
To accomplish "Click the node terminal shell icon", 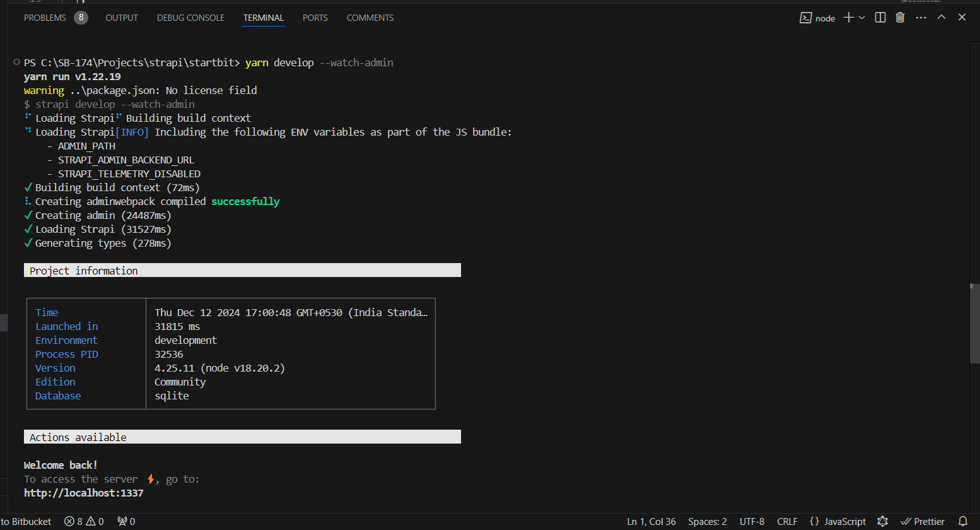I will [805, 18].
